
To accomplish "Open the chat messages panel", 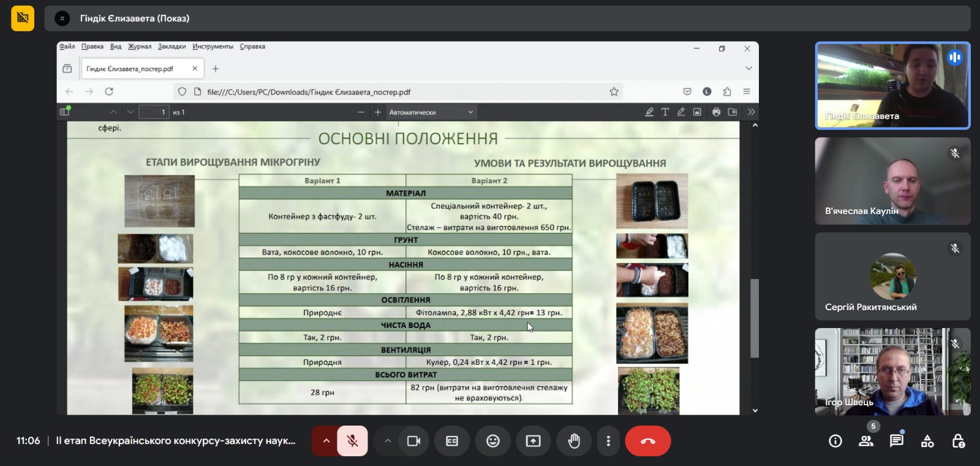I will (897, 440).
